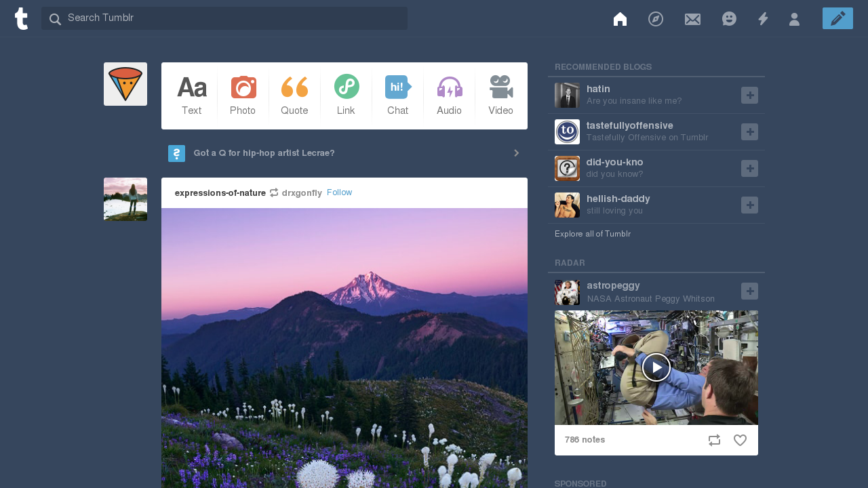
Task: Open the Inbox envelope icon
Action: click(x=692, y=19)
